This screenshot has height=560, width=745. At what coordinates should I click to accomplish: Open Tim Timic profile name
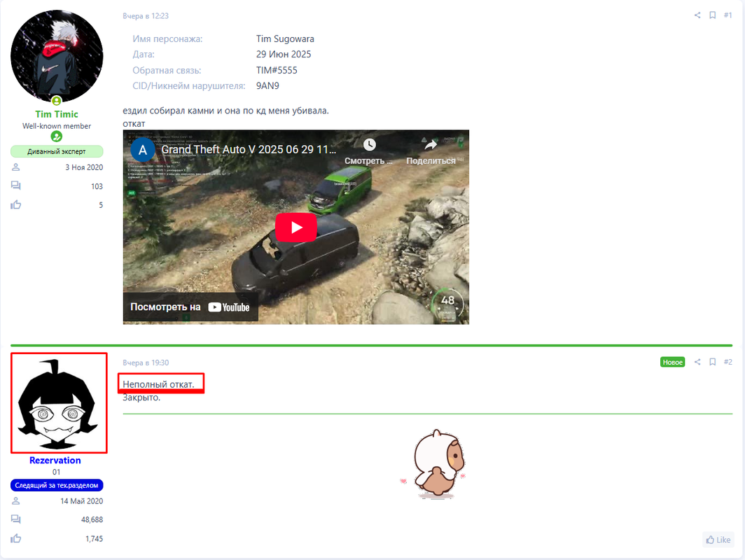tap(57, 114)
